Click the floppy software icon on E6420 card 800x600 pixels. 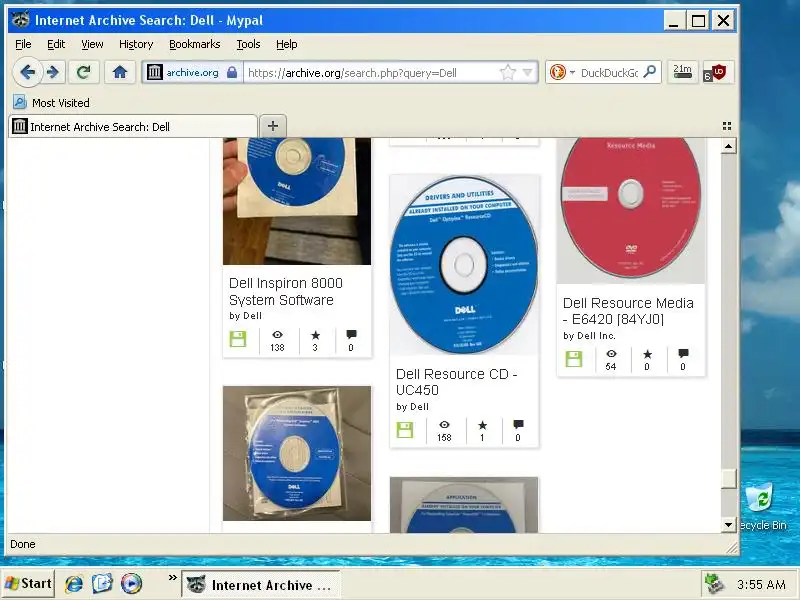(573, 359)
